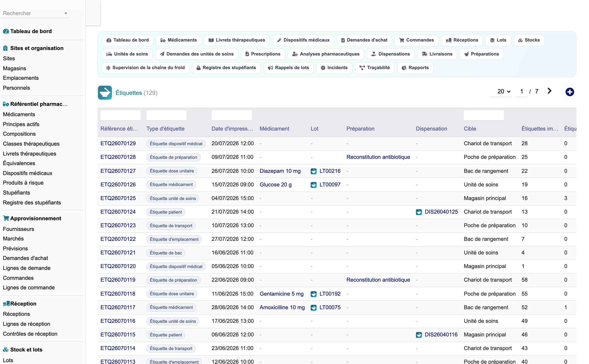
Task: Open the Glucose 20 g medication link
Action: coord(275,185)
